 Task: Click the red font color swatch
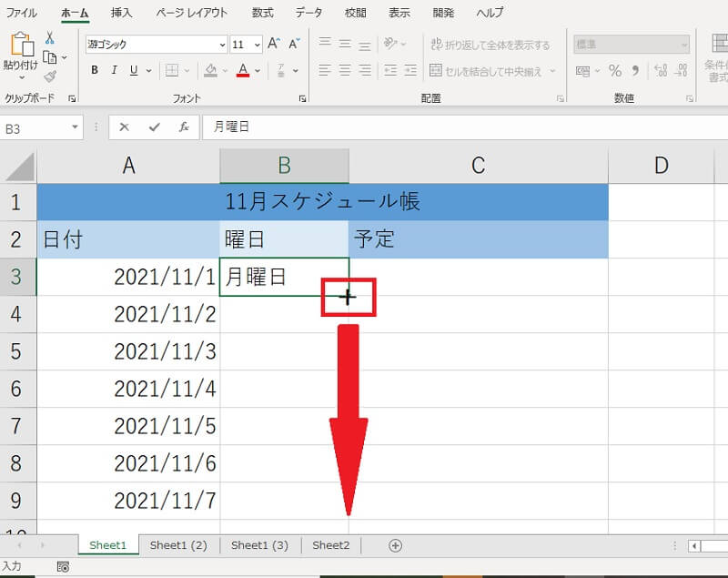[x=242, y=71]
